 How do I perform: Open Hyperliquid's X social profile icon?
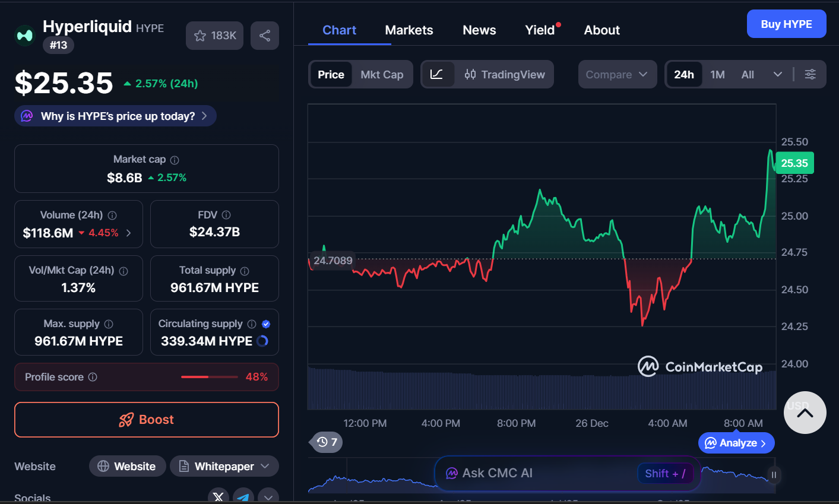tap(218, 496)
